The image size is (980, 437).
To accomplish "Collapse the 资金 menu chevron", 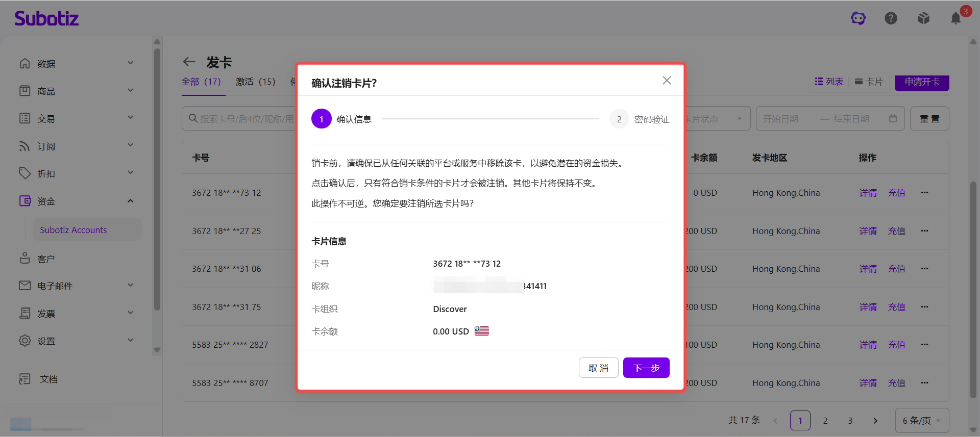I will [130, 200].
